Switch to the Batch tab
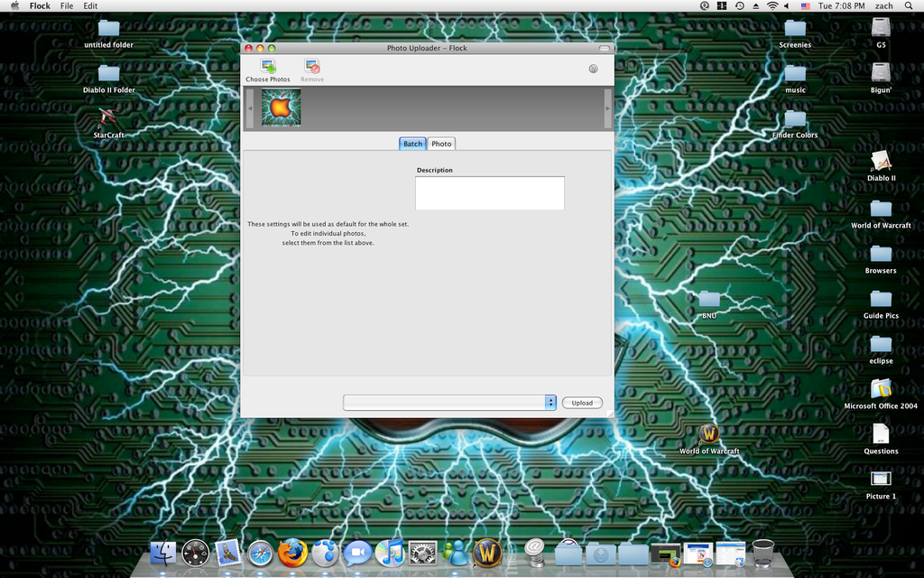This screenshot has width=924, height=578. 412,144
